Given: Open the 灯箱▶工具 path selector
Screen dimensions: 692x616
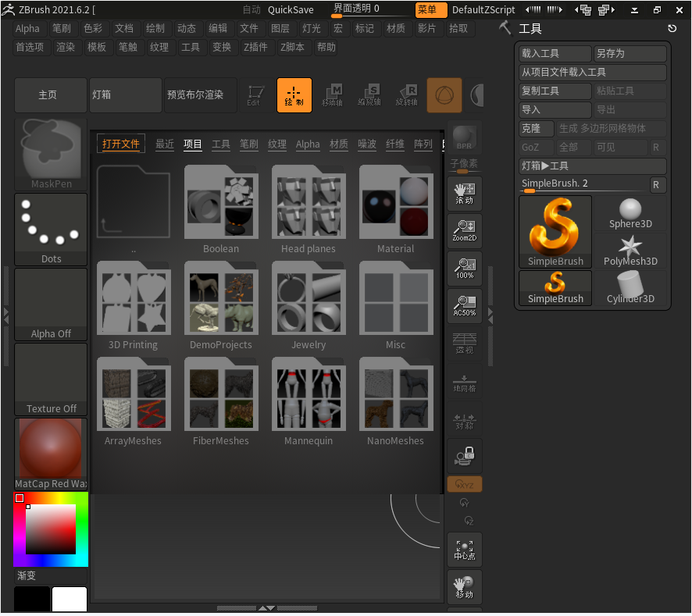Looking at the screenshot, I should point(592,166).
